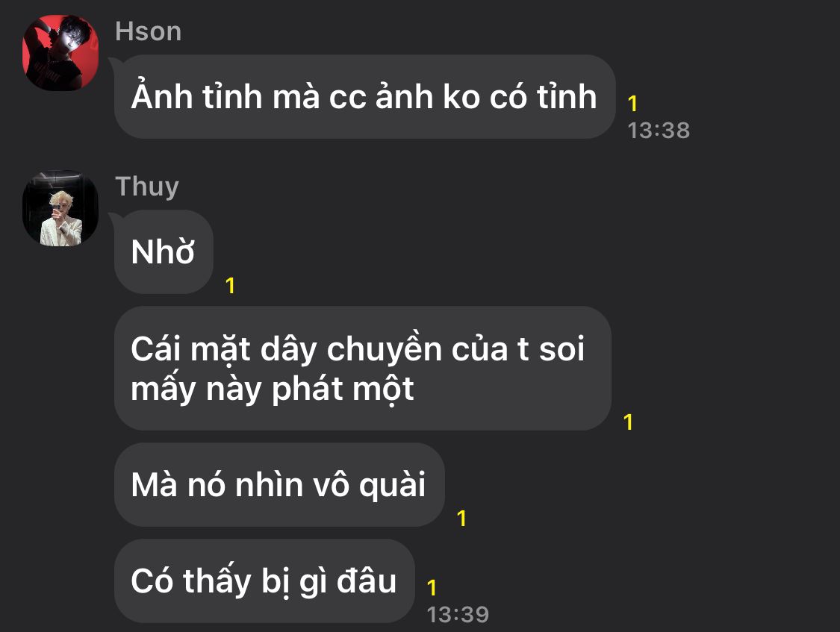
Task: Select the Có thấy bị gì đâu bubble
Action: point(264,581)
